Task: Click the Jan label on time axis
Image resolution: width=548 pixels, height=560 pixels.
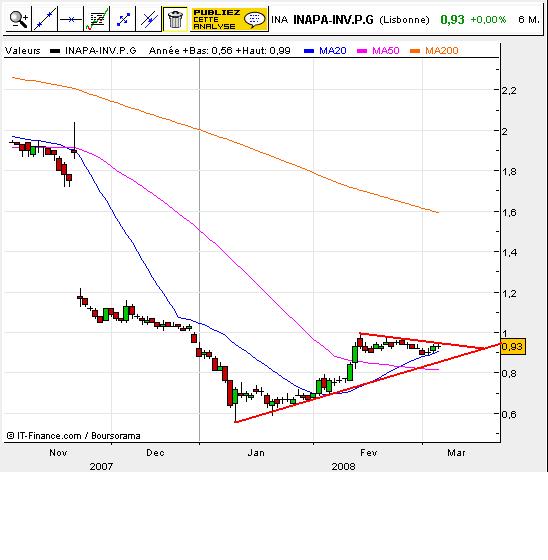Action: pyautogui.click(x=256, y=453)
